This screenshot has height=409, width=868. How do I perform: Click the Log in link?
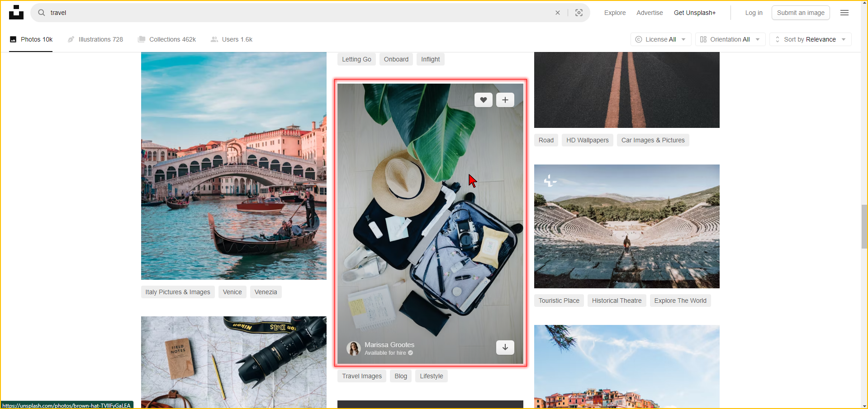[x=754, y=13]
